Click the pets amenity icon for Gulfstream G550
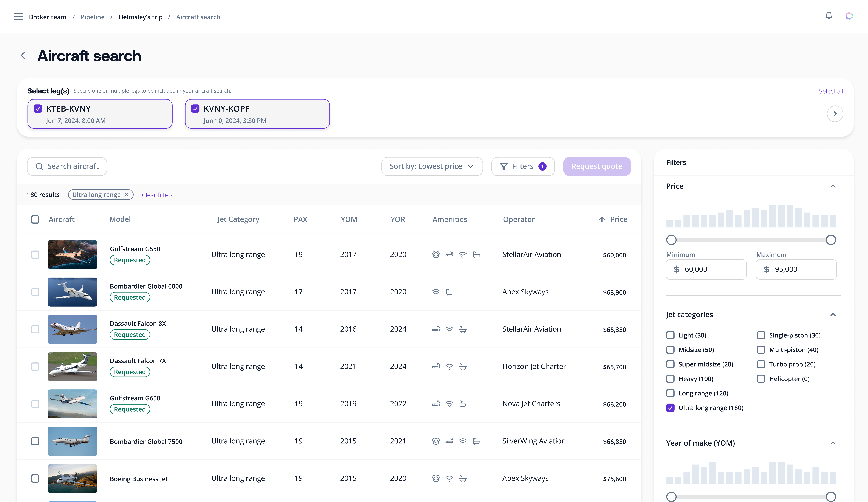 (x=436, y=255)
